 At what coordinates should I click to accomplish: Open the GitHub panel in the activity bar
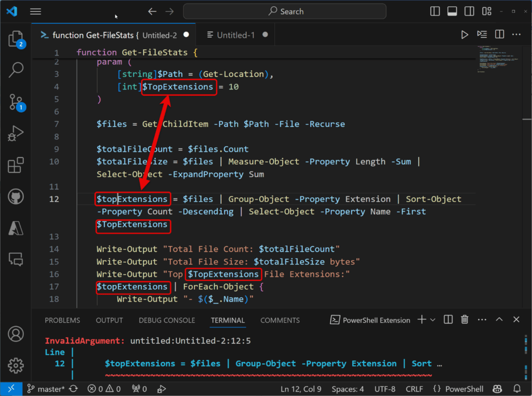coord(16,197)
